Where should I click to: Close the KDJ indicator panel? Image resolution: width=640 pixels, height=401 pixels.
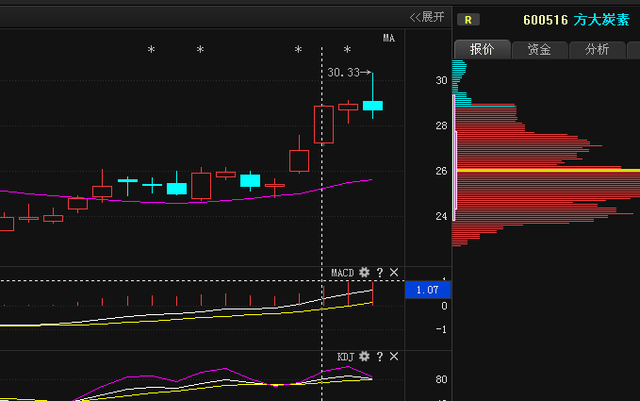point(394,356)
